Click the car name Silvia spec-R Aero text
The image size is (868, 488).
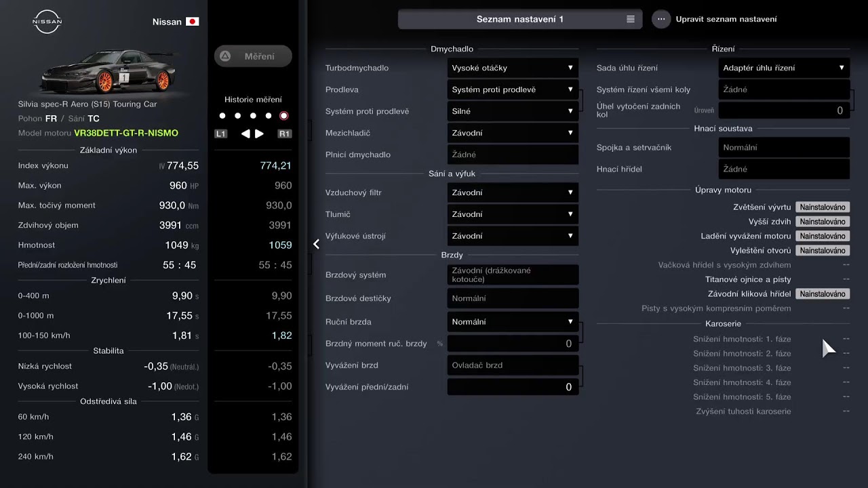pyautogui.click(x=87, y=104)
